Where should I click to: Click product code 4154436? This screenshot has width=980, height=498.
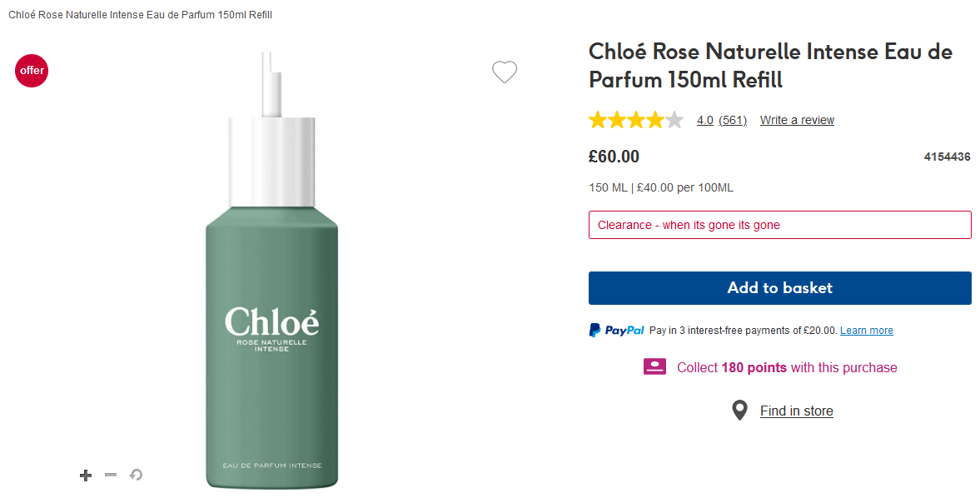(x=947, y=157)
